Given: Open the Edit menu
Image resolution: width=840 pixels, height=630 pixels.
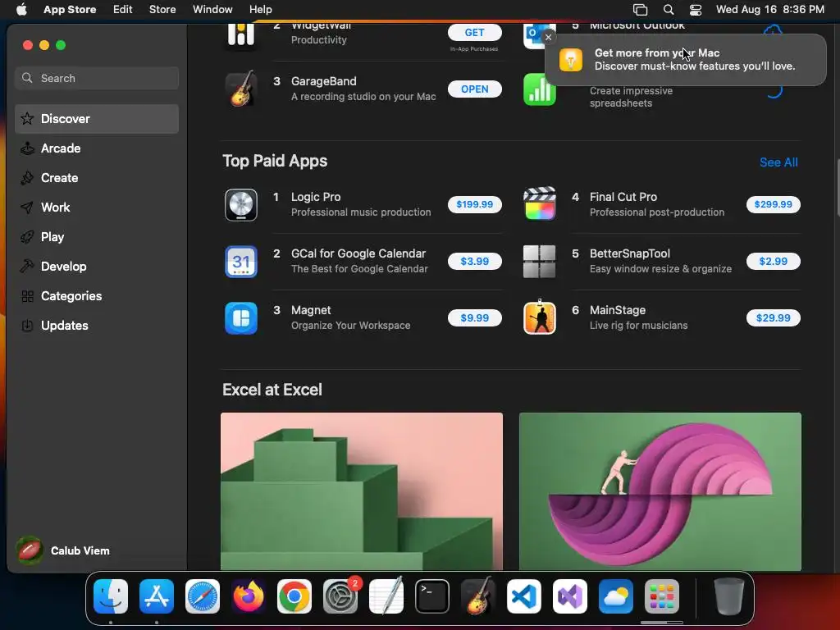Looking at the screenshot, I should point(123,10).
